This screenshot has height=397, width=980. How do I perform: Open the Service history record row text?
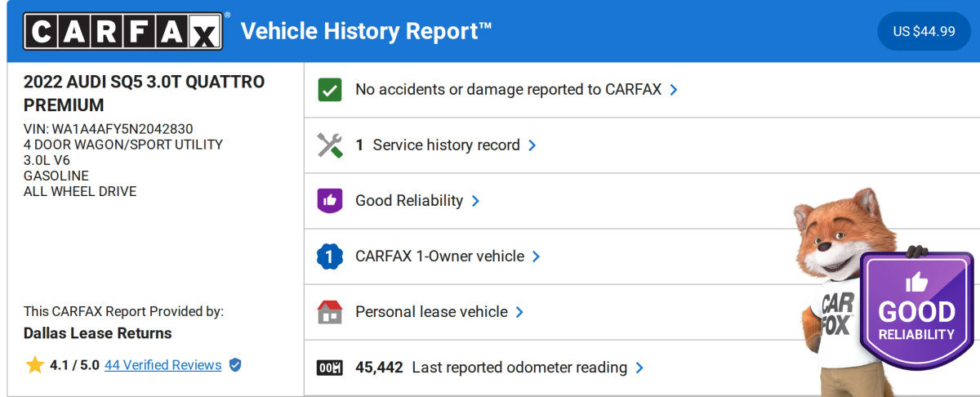pos(445,145)
